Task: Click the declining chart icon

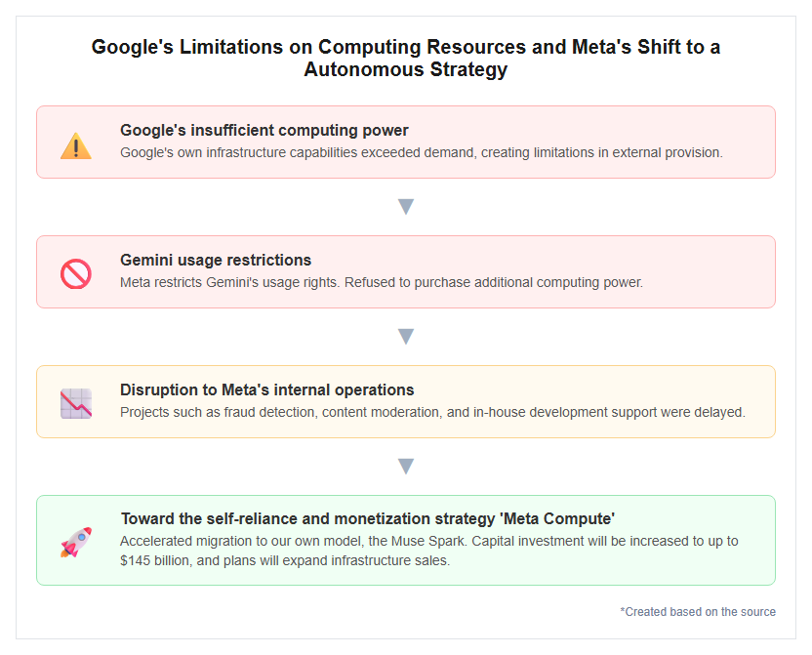Action: coord(76,403)
